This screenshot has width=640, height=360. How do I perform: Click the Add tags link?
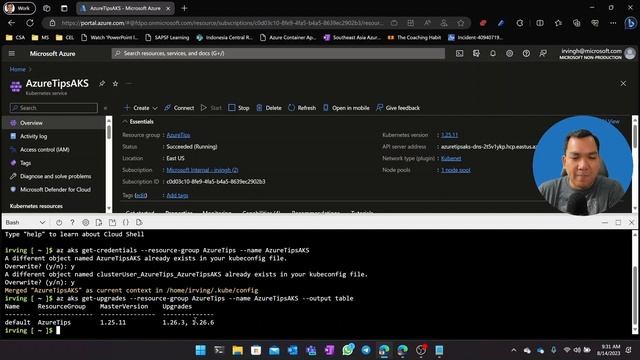178,196
